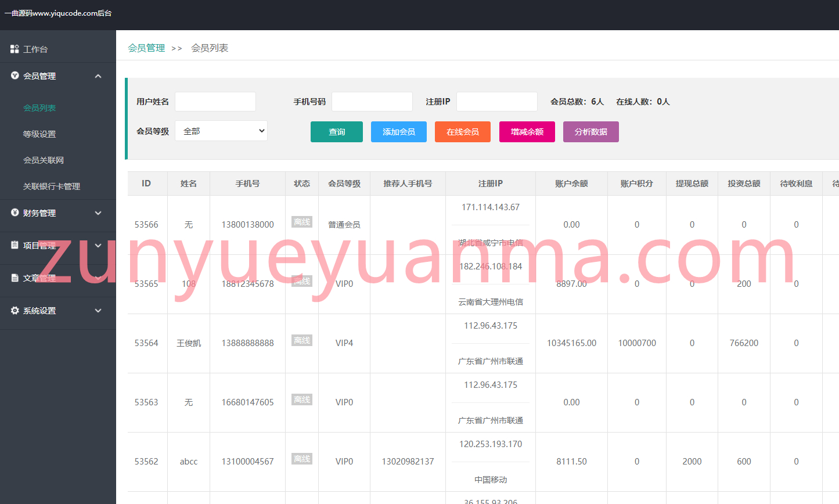
Task: Open 关联银行卡管理 submenu item
Action: [x=52, y=186]
